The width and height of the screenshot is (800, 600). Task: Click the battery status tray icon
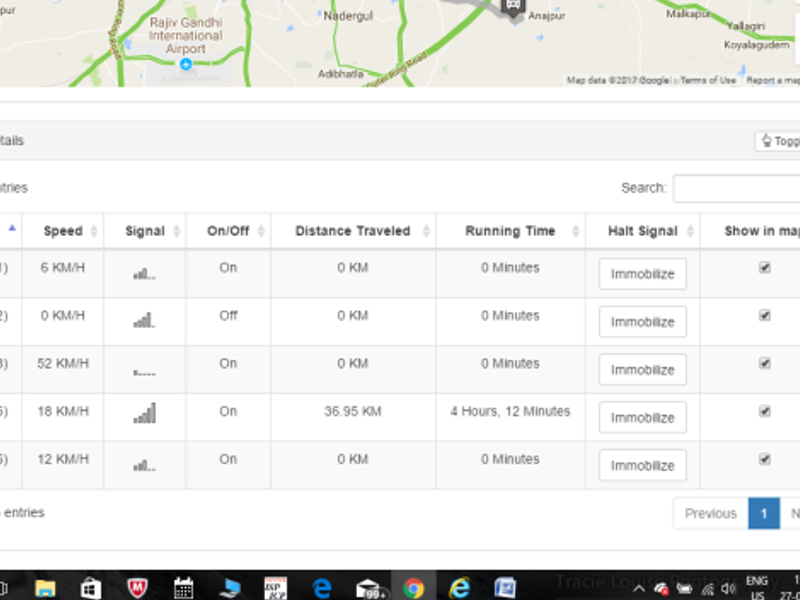click(x=684, y=589)
